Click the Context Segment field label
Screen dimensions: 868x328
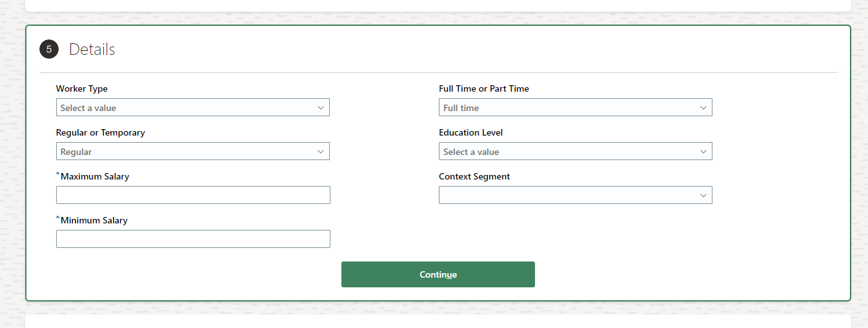point(474,176)
